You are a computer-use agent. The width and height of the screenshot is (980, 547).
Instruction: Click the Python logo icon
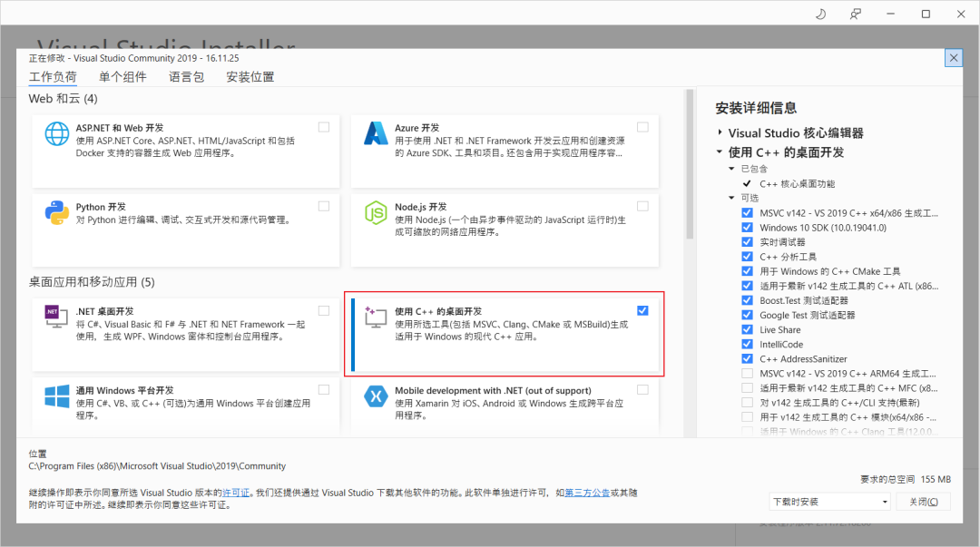(57, 212)
